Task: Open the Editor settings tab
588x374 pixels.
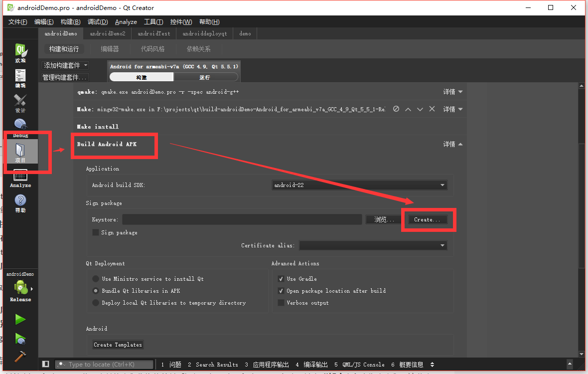Action: (110, 49)
